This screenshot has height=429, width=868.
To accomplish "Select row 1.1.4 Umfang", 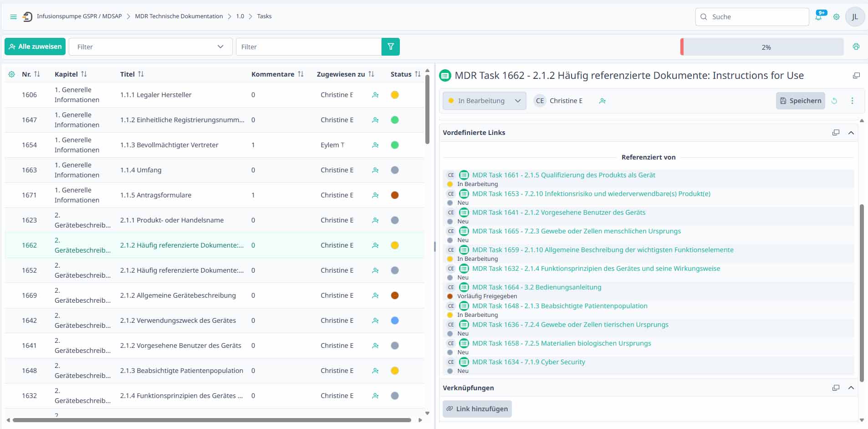I will click(x=214, y=170).
